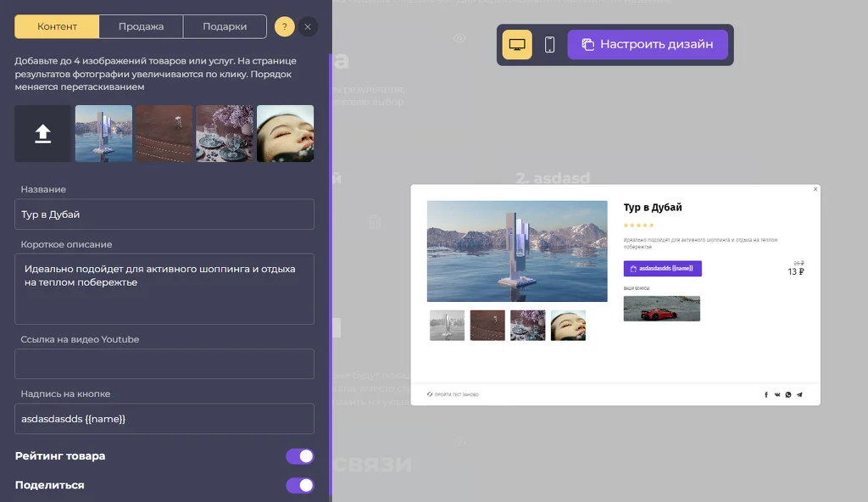Close the editor panel with X button

308,26
